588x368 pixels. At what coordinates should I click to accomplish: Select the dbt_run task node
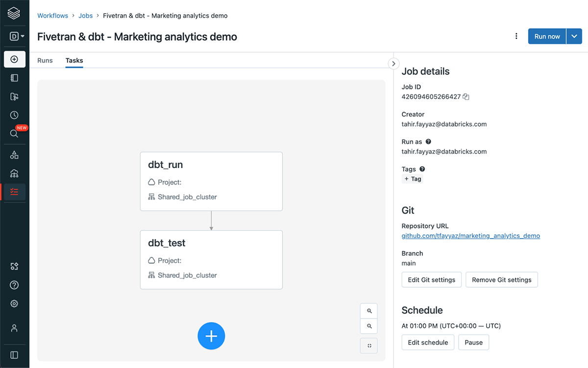[x=211, y=181]
